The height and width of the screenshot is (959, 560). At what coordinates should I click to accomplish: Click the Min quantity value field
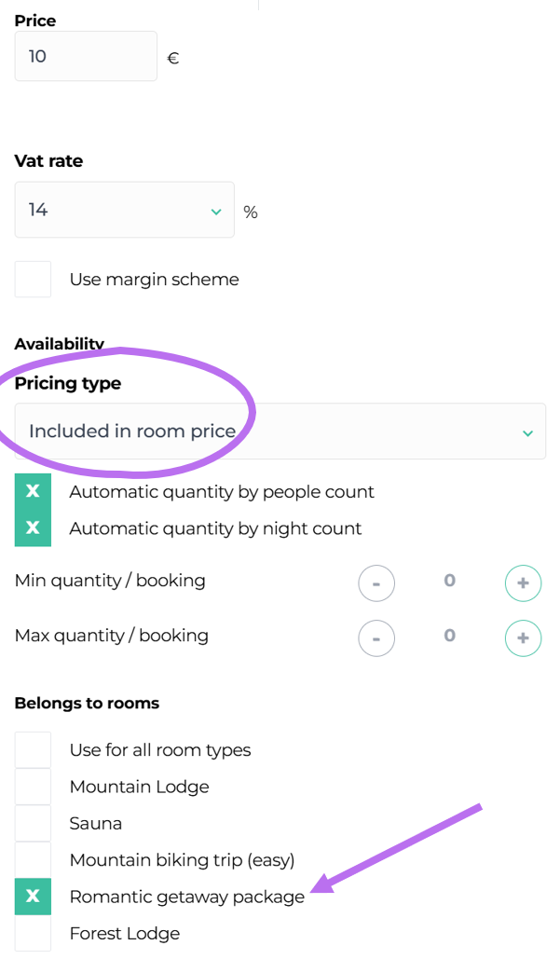pos(449,582)
